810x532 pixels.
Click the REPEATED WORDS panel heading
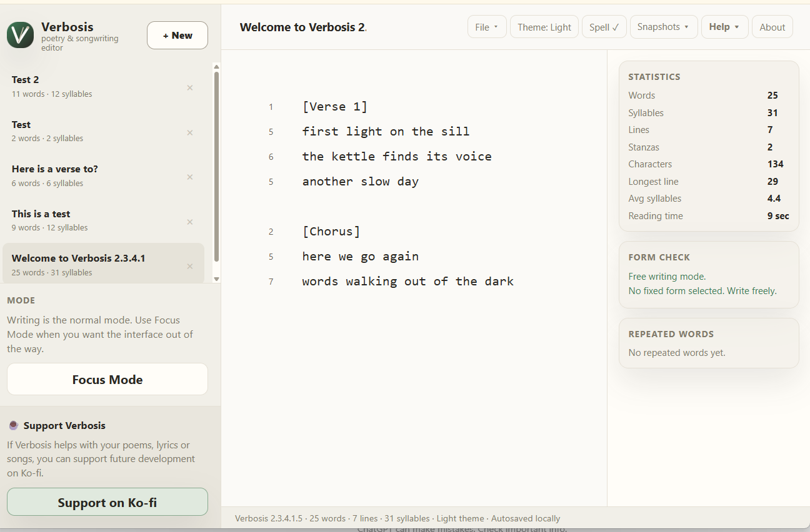(671, 334)
